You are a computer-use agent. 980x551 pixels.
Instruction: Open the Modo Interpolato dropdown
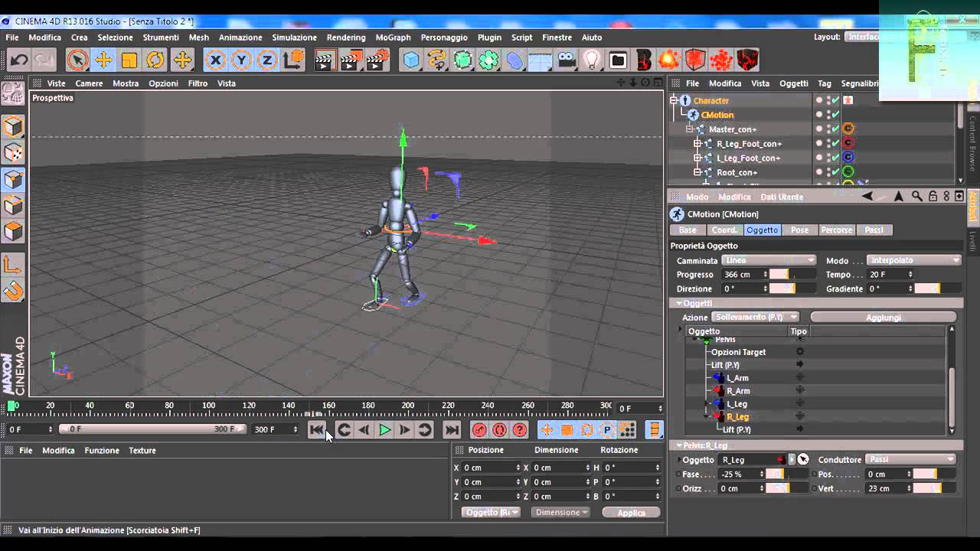(913, 260)
